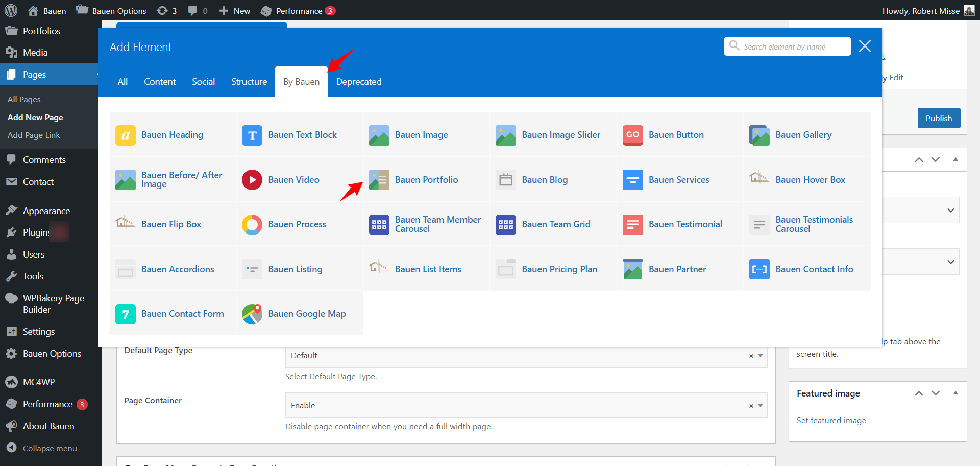Select the Bauen Testimonials Carousel icon
980x466 pixels.
759,225
